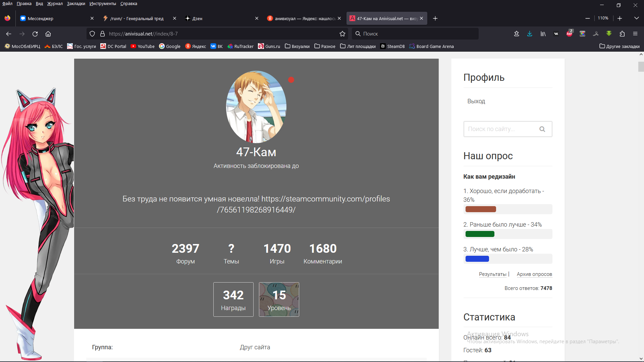This screenshot has width=644, height=362.
Task: Click the VK extension toolbar icon
Action: [556, 34]
